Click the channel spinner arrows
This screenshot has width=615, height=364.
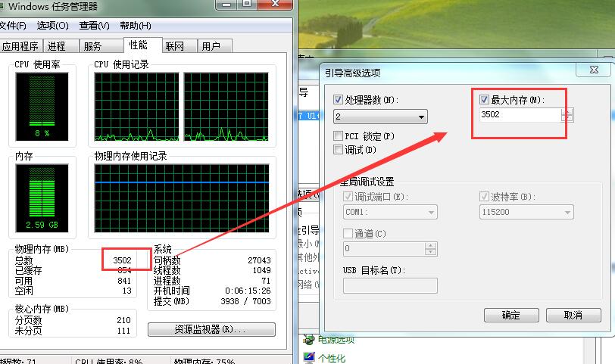(431, 249)
